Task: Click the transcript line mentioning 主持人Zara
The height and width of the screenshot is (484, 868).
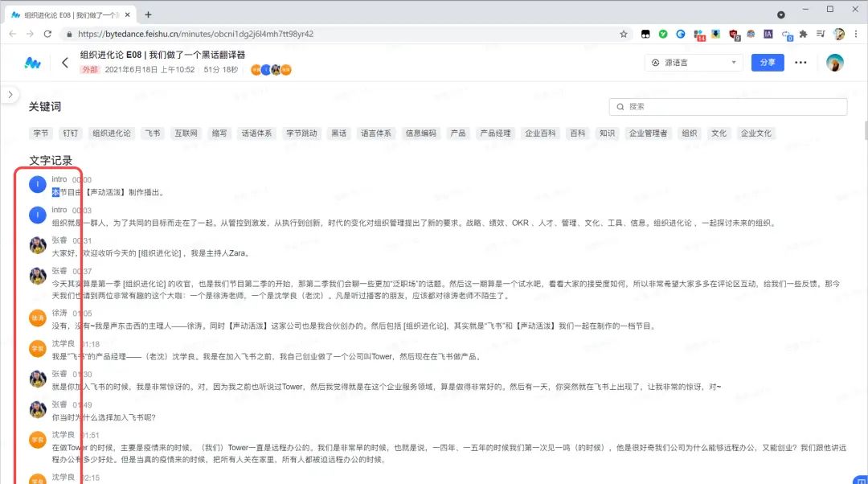Action: coord(151,253)
